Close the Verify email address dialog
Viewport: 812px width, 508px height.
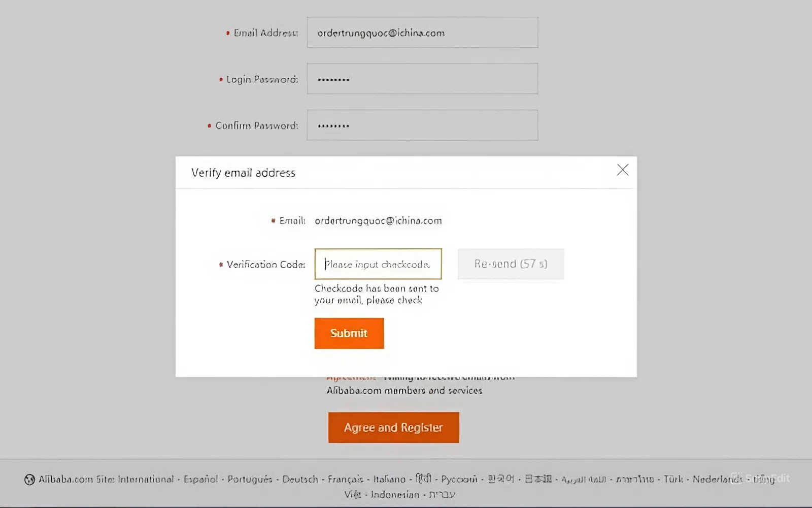tap(622, 170)
